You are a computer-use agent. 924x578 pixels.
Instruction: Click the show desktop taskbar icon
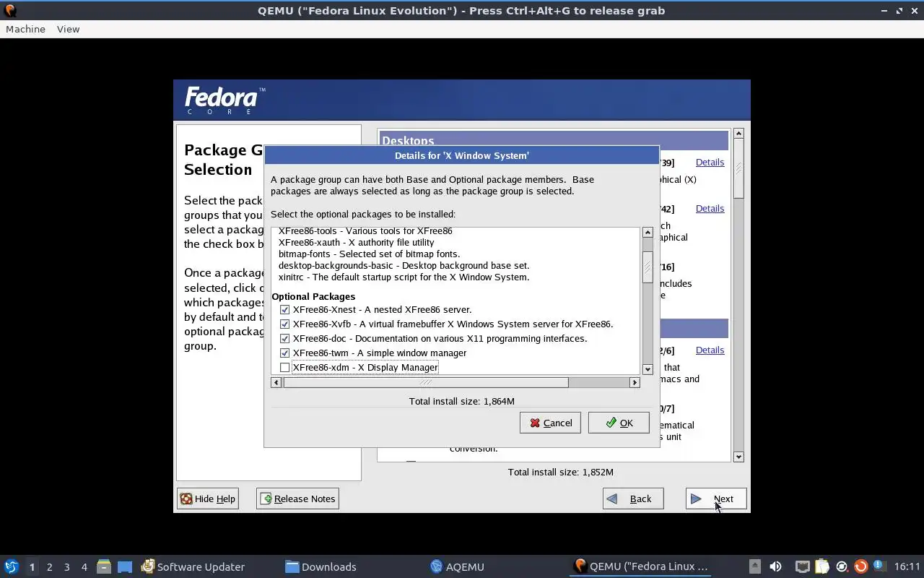(x=125, y=566)
